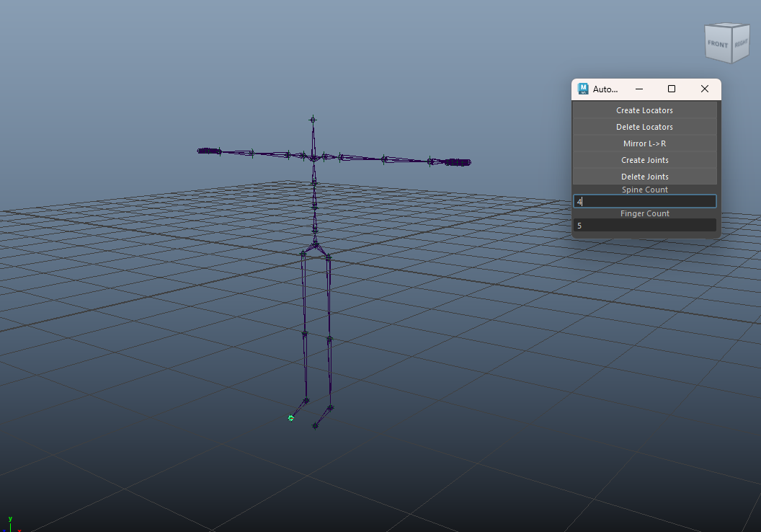Select the root locator above the skeleton's head
This screenshot has height=532, width=761.
tap(313, 119)
